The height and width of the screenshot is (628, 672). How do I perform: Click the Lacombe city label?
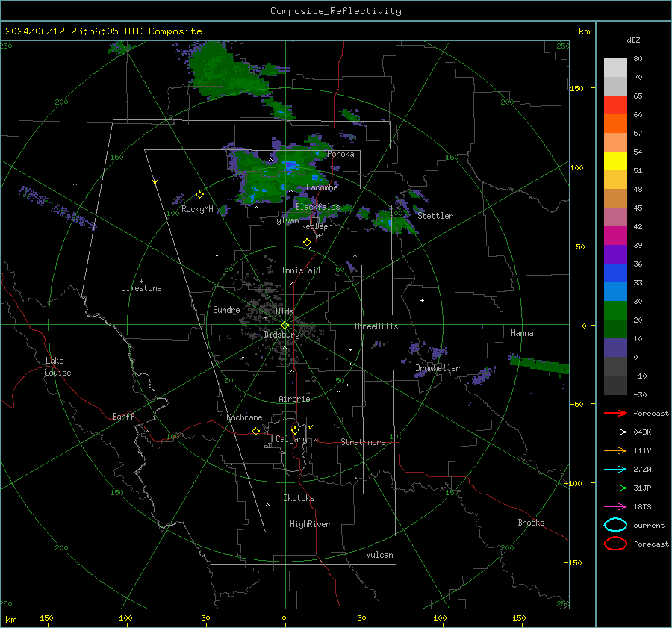click(322, 187)
